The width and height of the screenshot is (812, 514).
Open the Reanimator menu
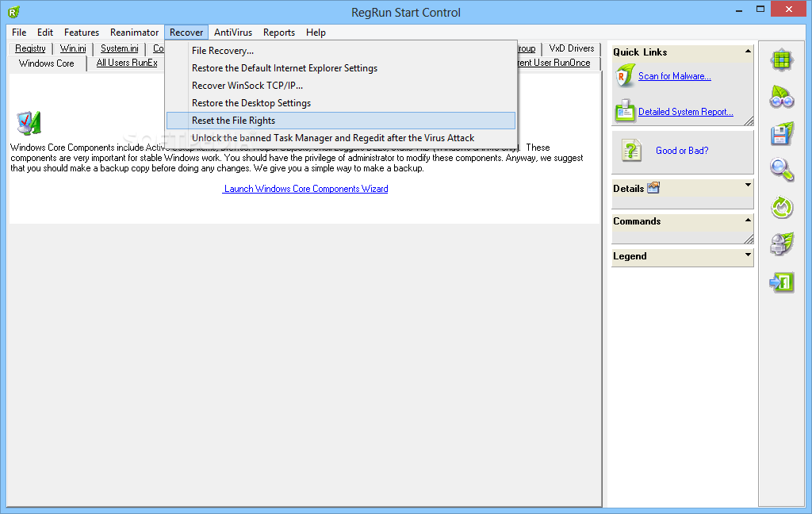[134, 32]
